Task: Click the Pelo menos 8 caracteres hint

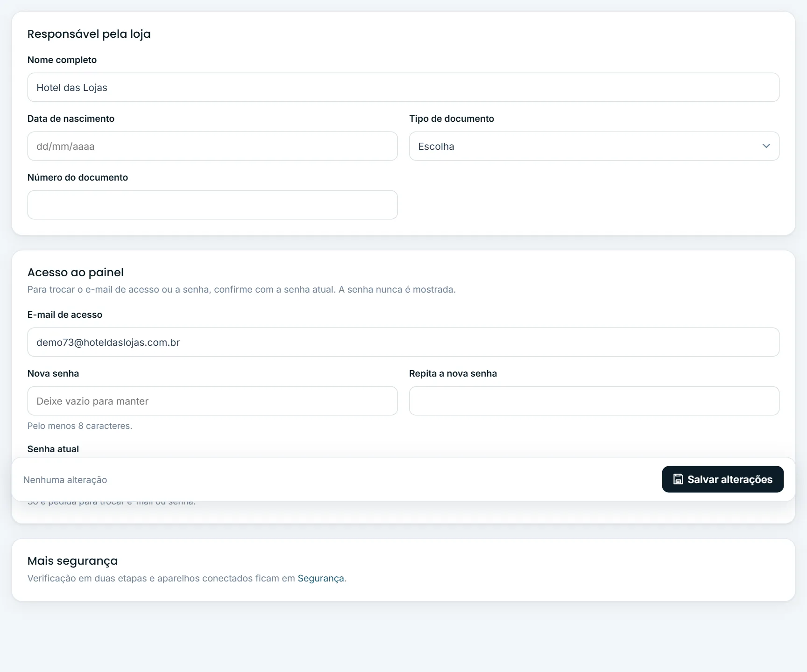Action: 80,426
